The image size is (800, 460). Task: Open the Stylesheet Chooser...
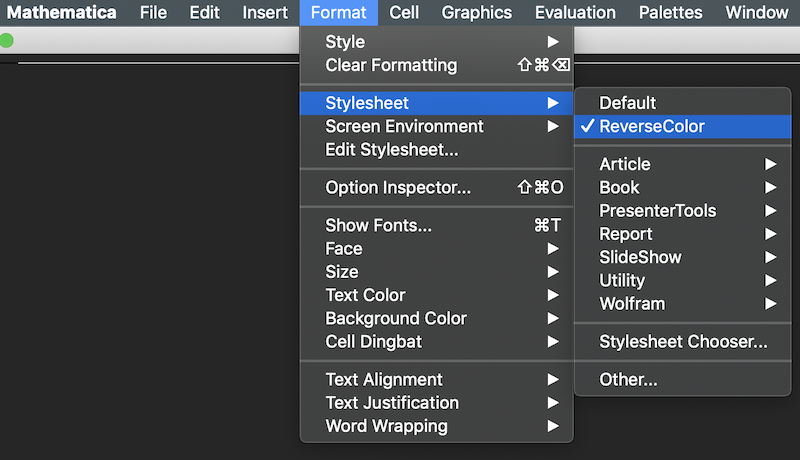(683, 342)
